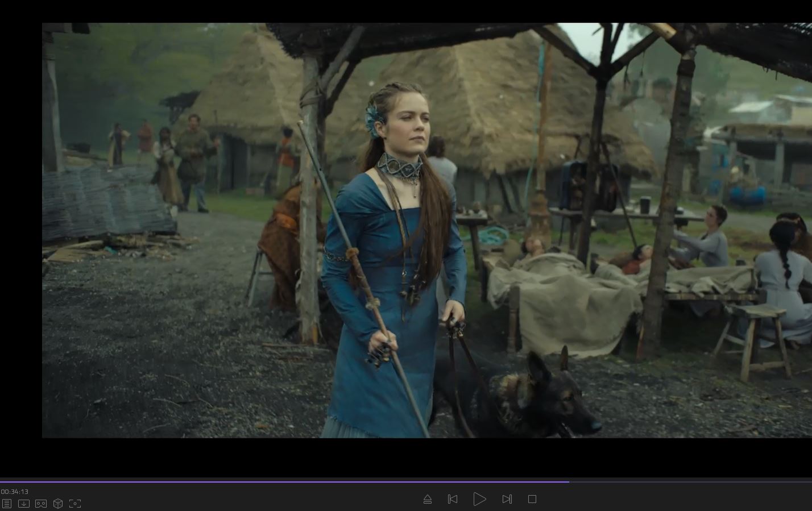812x511 pixels.
Task: Click the woman's face in the video
Action: pos(409,122)
